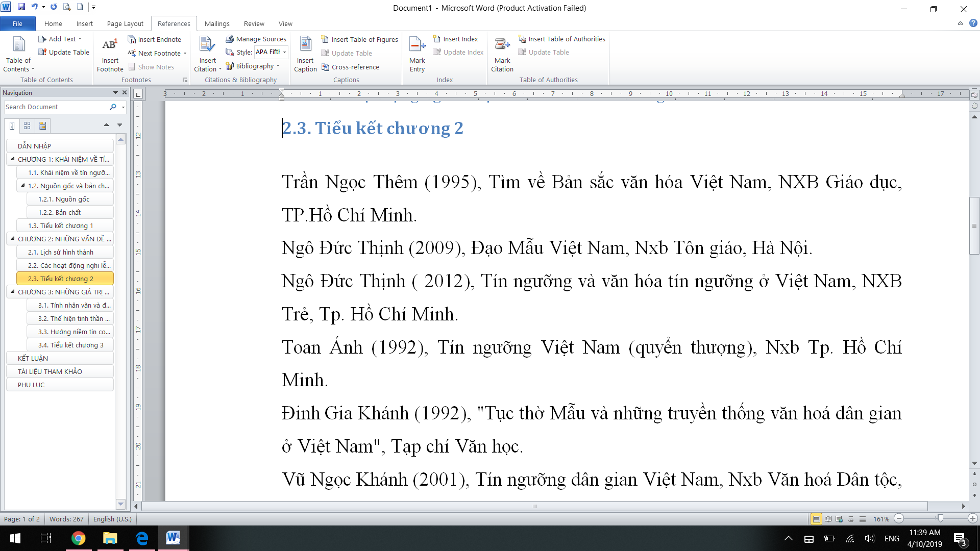Open the citation Style APA dropdown
980x551 pixels.
click(x=284, y=52)
